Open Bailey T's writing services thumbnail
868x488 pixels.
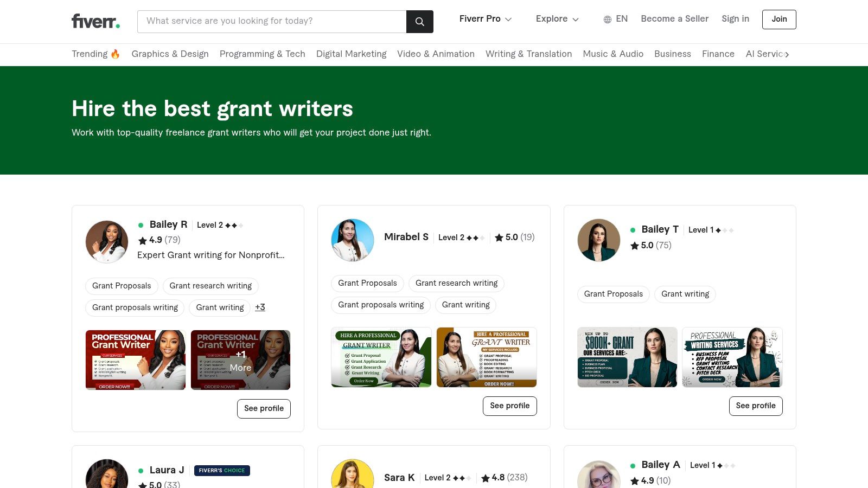732,357
